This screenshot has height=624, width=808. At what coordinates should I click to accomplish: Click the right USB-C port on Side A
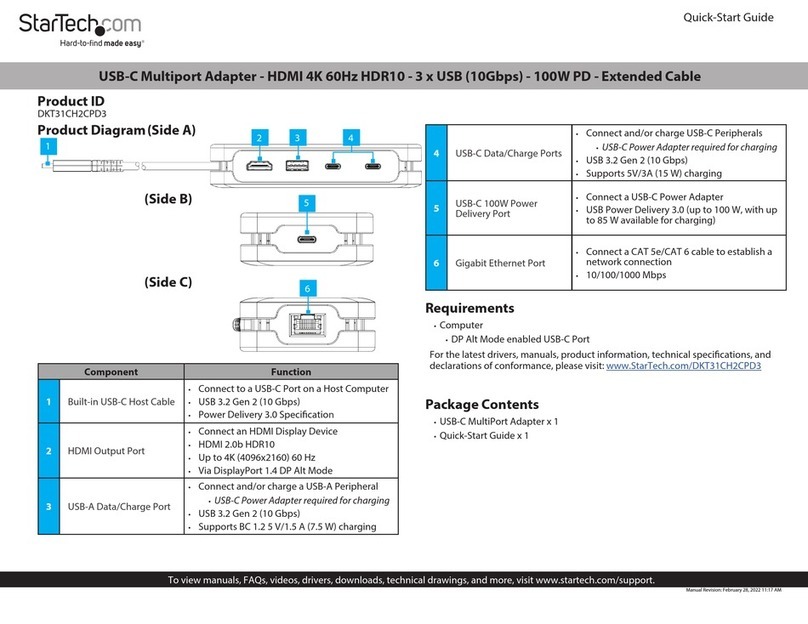[373, 166]
